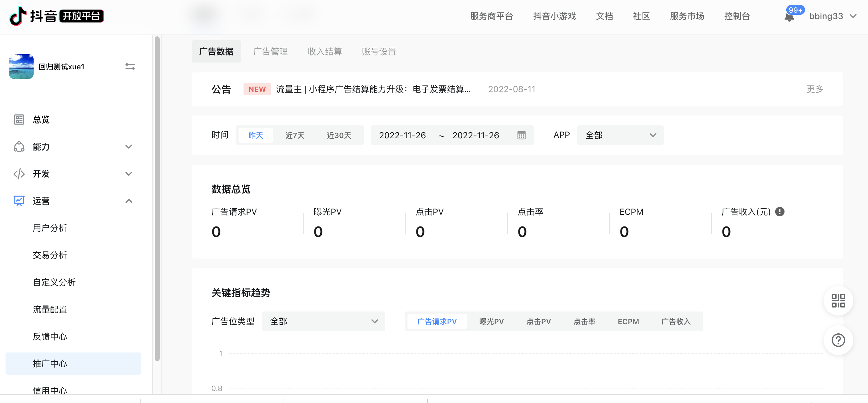Viewport: 868px width, 403px height.
Task: Click the sidebar vertical scrollbar
Action: pos(157,199)
